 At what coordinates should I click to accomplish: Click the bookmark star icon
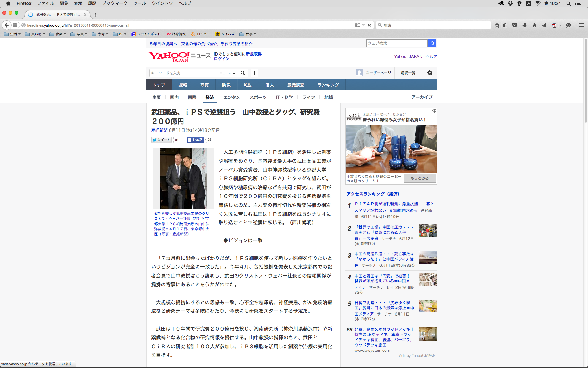tap(497, 25)
